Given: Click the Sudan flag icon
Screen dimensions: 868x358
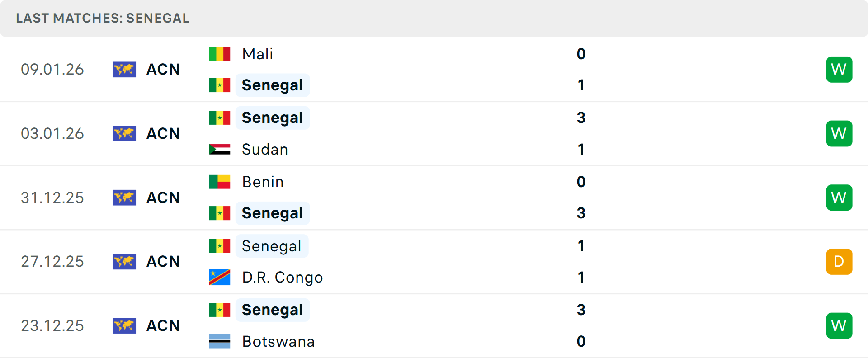Looking at the screenshot, I should tap(220, 149).
